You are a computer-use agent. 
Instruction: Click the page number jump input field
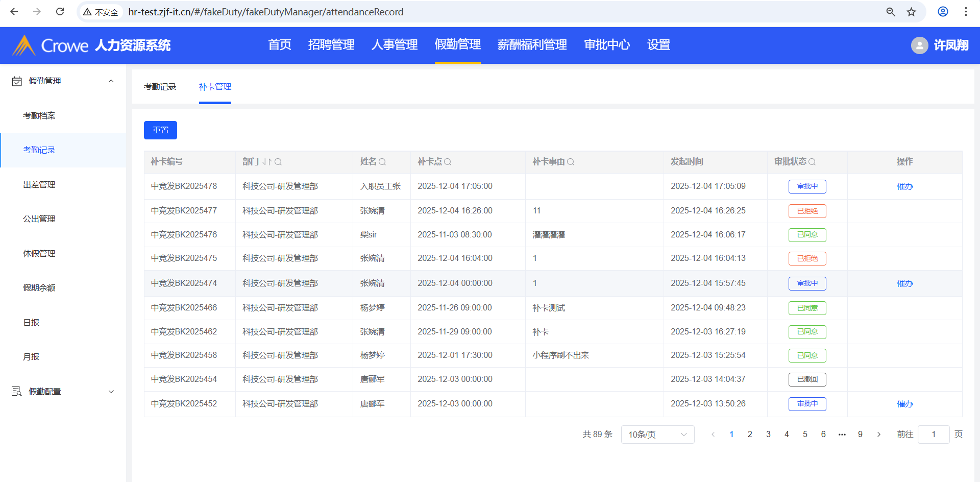click(933, 435)
